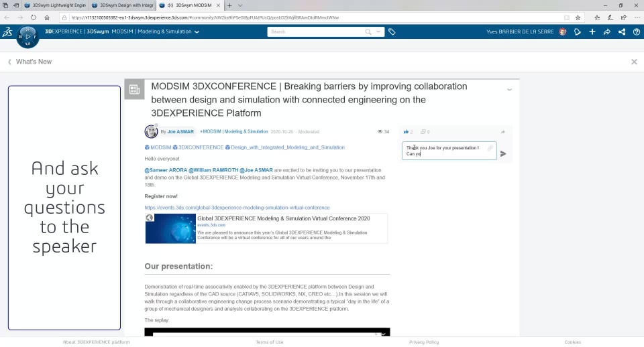Viewport: 644px width, 347px height.
Task: Toggle the like thumbs-up icon
Action: [x=406, y=132]
